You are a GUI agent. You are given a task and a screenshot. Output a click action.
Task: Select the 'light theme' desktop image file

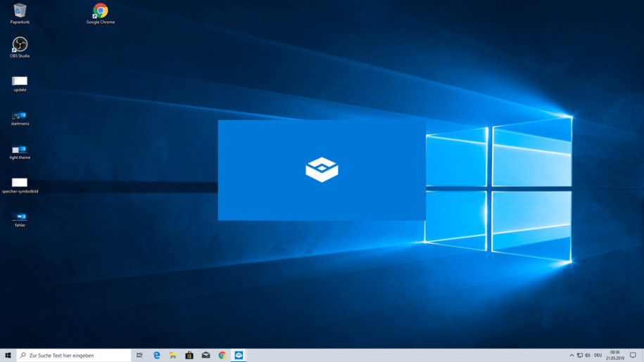(x=20, y=152)
